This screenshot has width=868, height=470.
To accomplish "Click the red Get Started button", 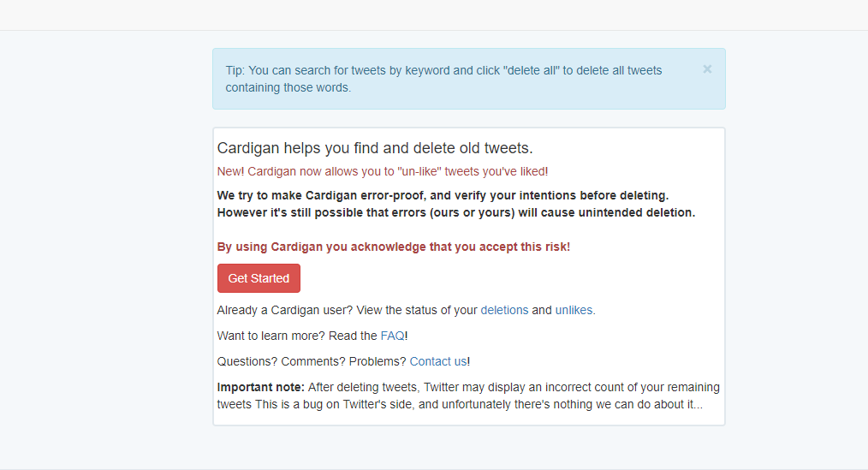I will click(259, 278).
